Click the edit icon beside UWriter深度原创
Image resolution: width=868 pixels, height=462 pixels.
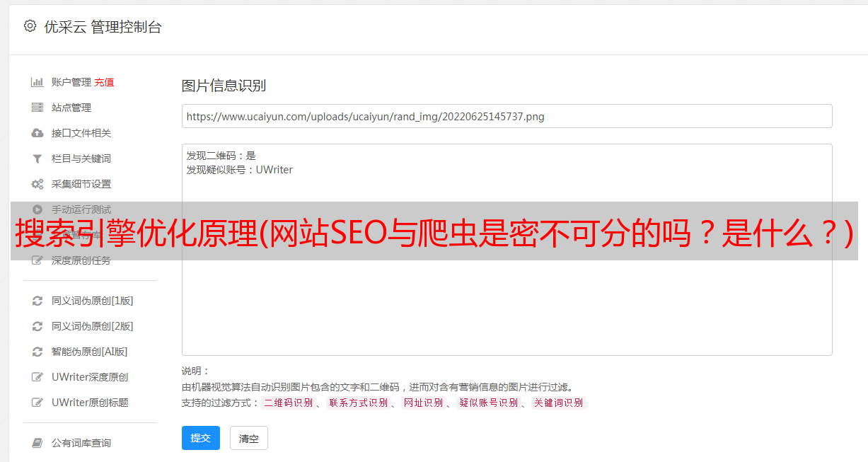[x=37, y=377]
